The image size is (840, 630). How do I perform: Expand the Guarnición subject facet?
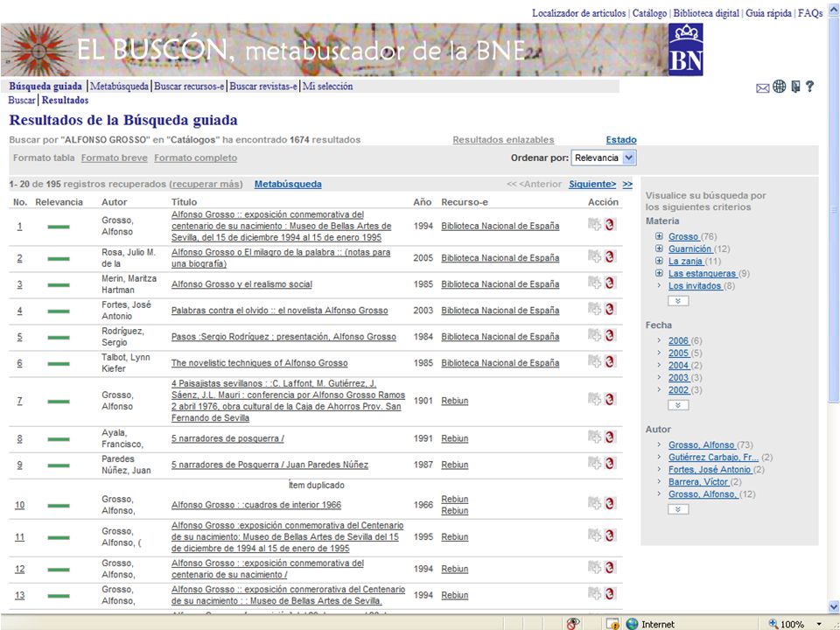659,248
